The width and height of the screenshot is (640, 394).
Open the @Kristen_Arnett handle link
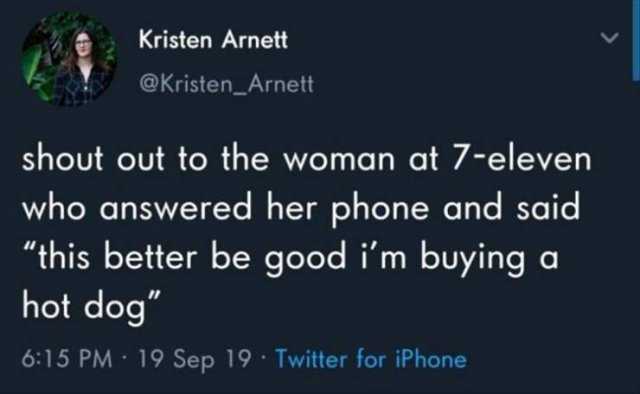click(x=227, y=84)
